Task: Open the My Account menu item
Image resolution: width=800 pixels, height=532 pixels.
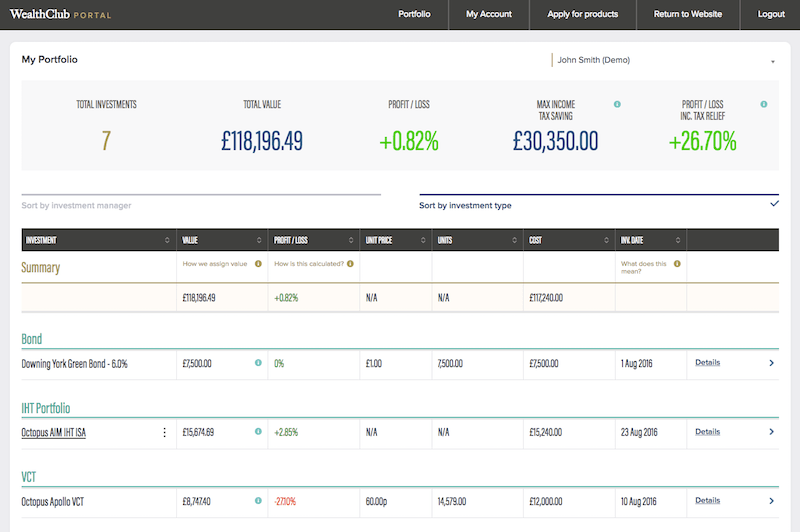Action: pos(489,14)
